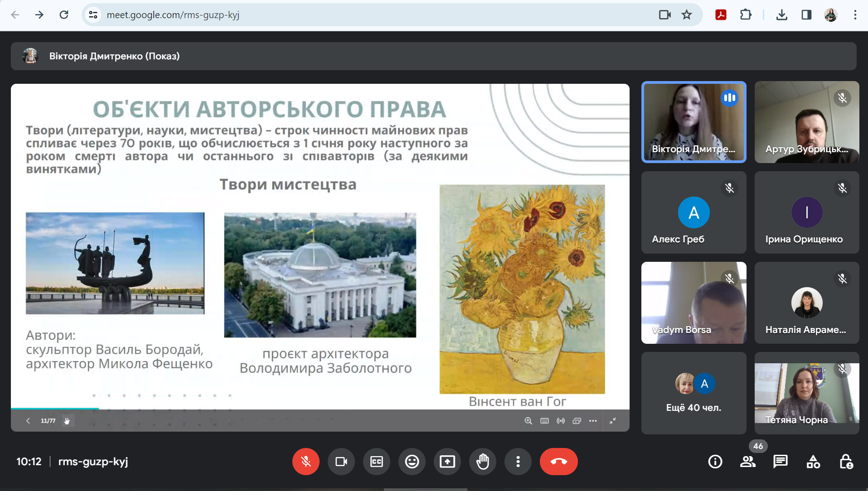Click the address bar URL
Screen dimensions: 868x491
pyautogui.click(x=173, y=14)
